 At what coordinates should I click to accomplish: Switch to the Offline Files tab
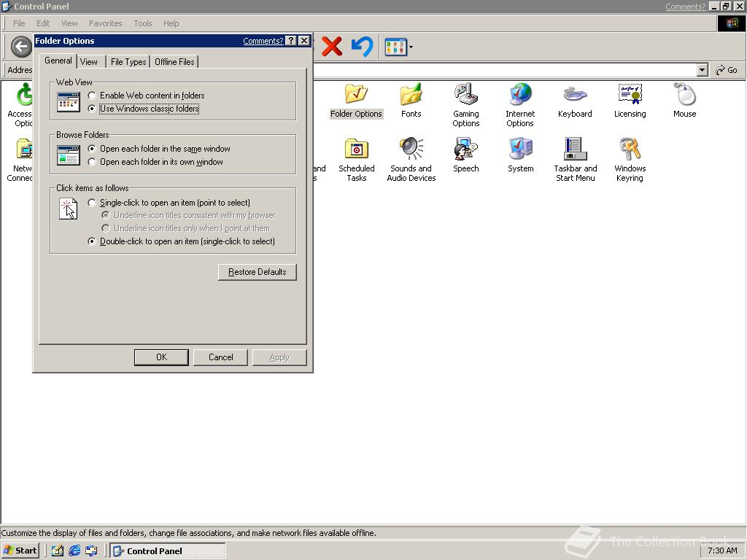(x=174, y=62)
